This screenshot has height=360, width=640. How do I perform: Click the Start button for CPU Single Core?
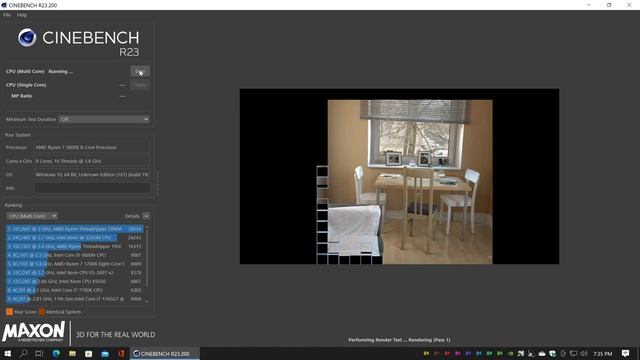coord(140,85)
